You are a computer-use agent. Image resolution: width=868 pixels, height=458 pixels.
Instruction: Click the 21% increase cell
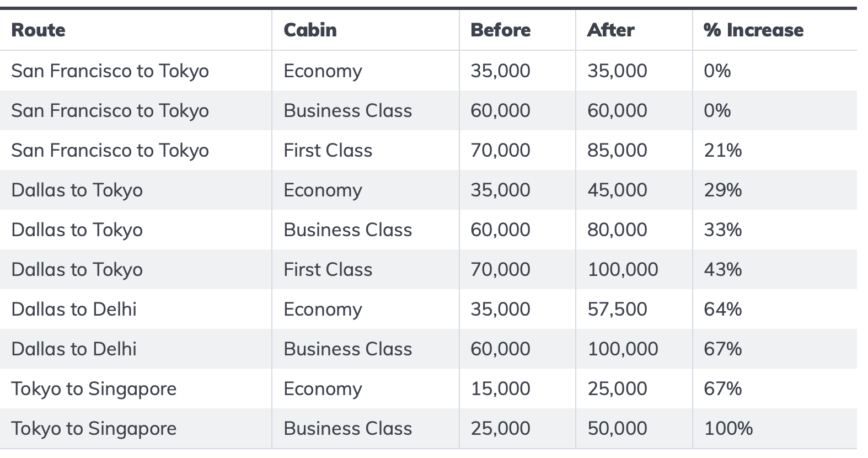point(722,150)
